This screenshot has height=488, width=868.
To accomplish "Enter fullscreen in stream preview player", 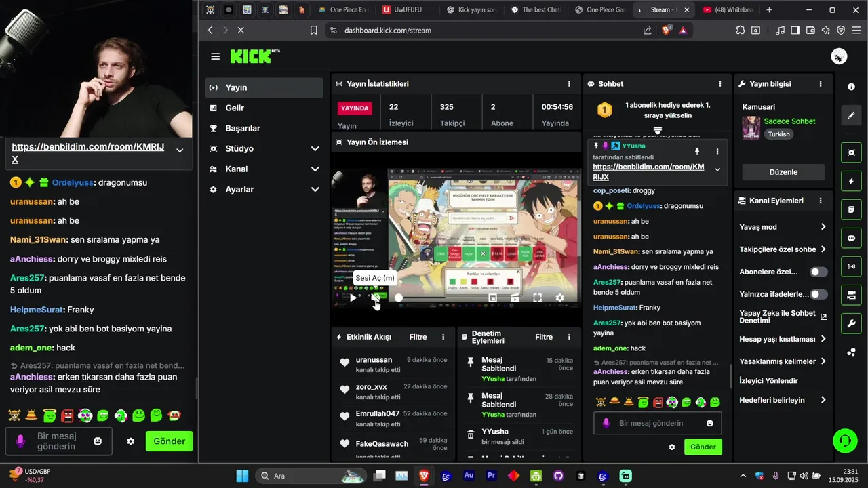I will [537, 298].
